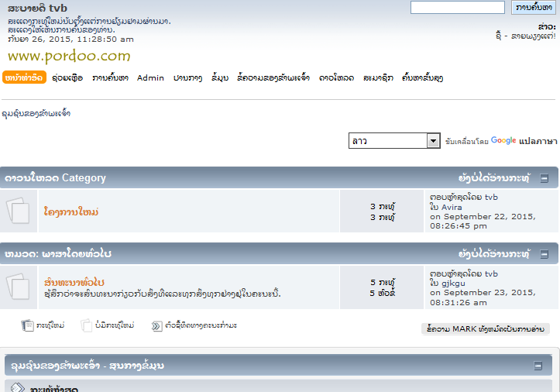Click the recent posts icon at the bottom
Screen dimensions: 560x392
coord(18,387)
